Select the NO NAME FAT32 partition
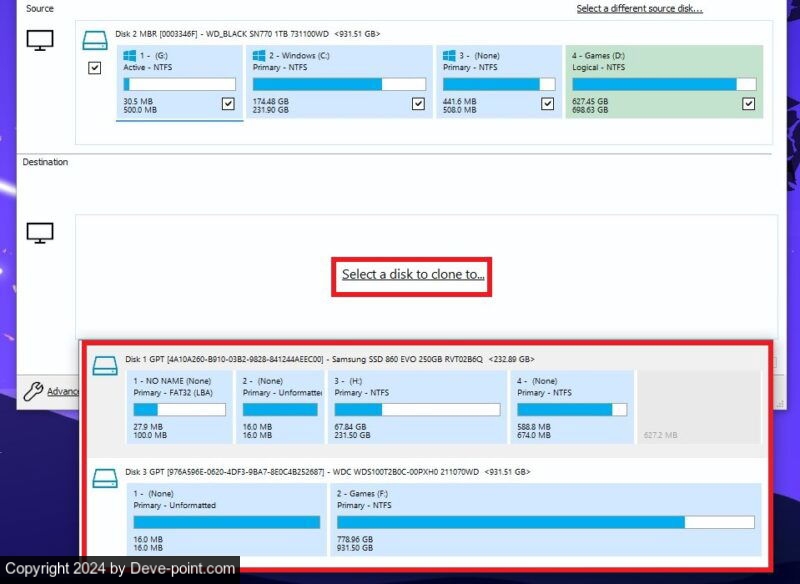Viewport: 800px width, 584px height. tap(179, 408)
